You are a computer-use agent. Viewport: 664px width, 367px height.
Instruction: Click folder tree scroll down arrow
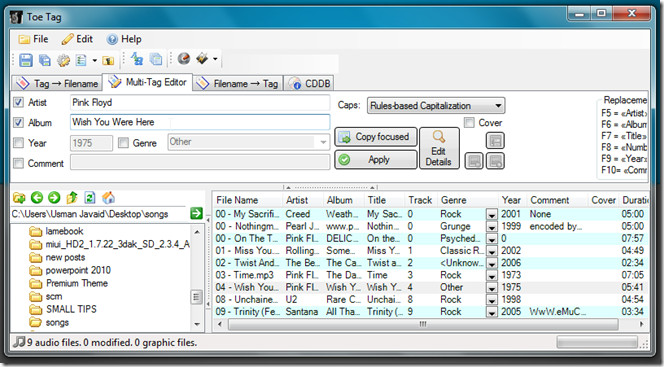[197, 324]
